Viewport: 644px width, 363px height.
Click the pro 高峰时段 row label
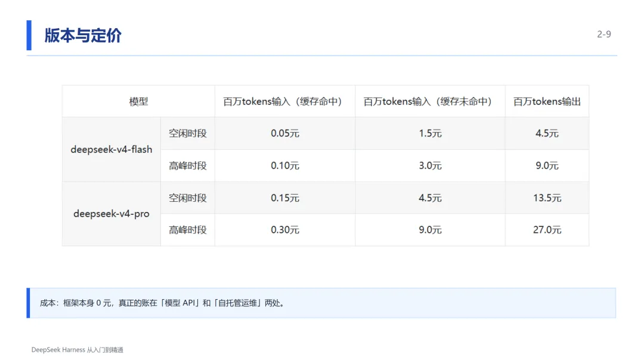click(188, 230)
